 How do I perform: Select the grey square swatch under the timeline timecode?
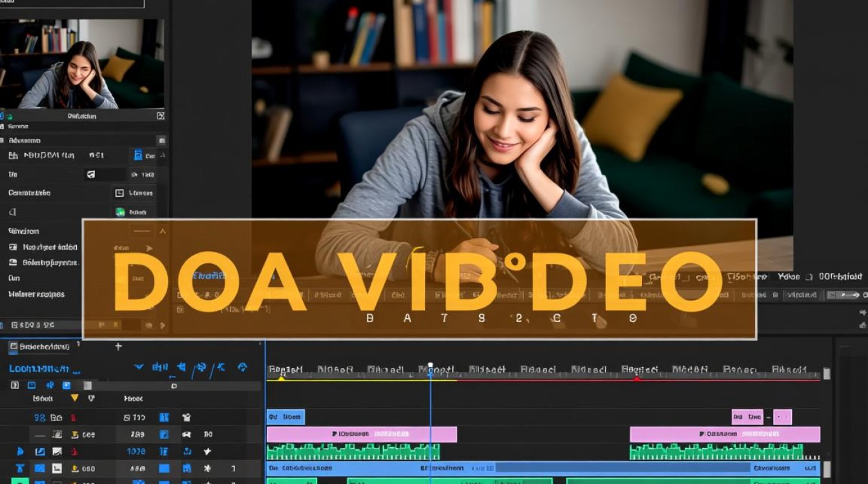click(x=87, y=385)
